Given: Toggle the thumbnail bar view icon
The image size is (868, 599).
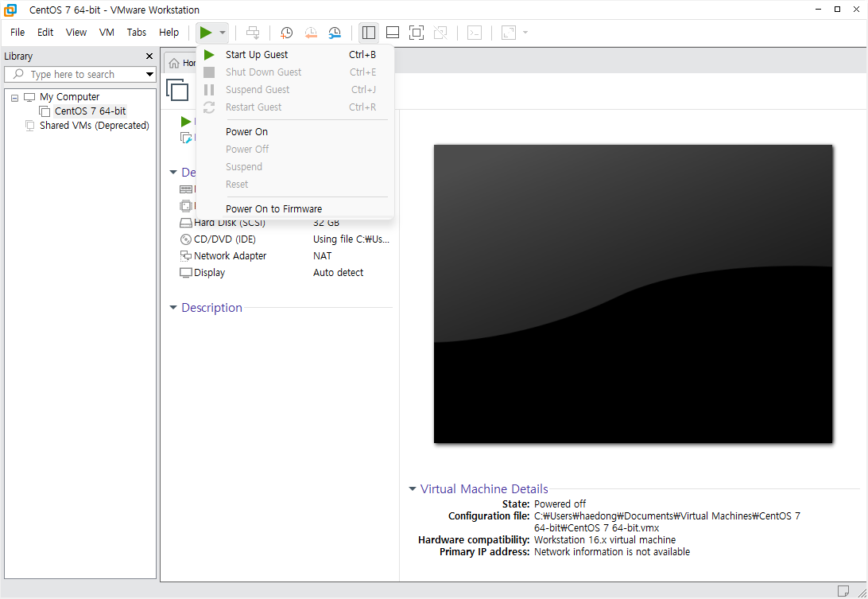Looking at the screenshot, I should 393,33.
